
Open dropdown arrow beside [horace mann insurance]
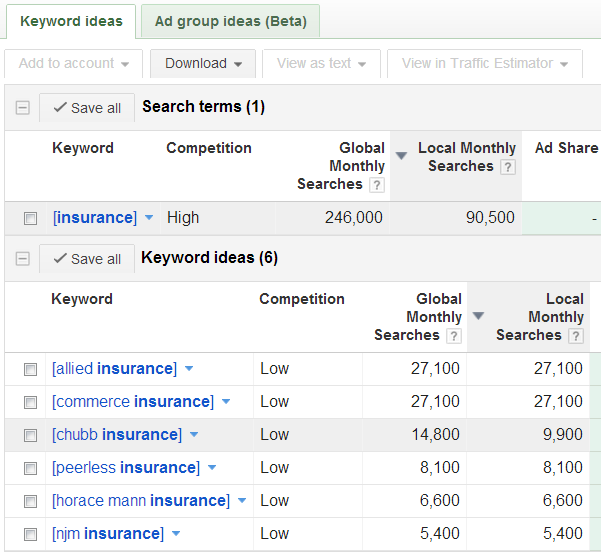click(242, 501)
